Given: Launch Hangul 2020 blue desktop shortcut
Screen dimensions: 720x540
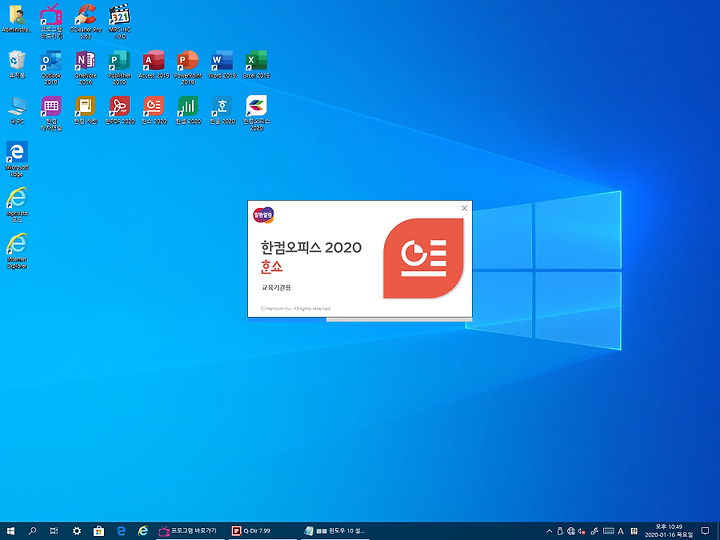Looking at the screenshot, I should point(222,110).
